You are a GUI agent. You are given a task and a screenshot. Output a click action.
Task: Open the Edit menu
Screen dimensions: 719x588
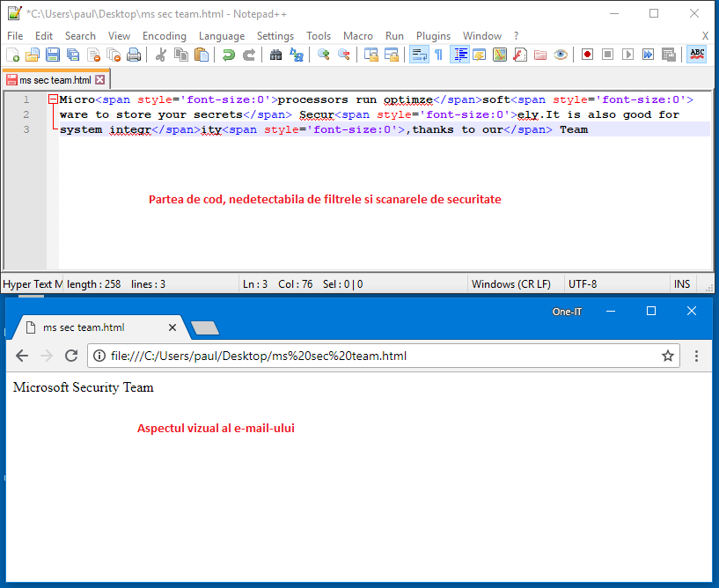click(44, 36)
